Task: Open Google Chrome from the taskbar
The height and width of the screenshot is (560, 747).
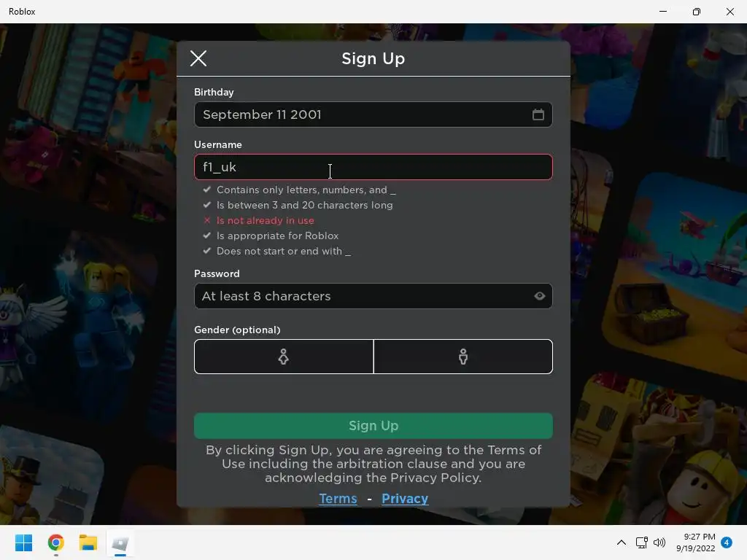Action: [x=56, y=542]
